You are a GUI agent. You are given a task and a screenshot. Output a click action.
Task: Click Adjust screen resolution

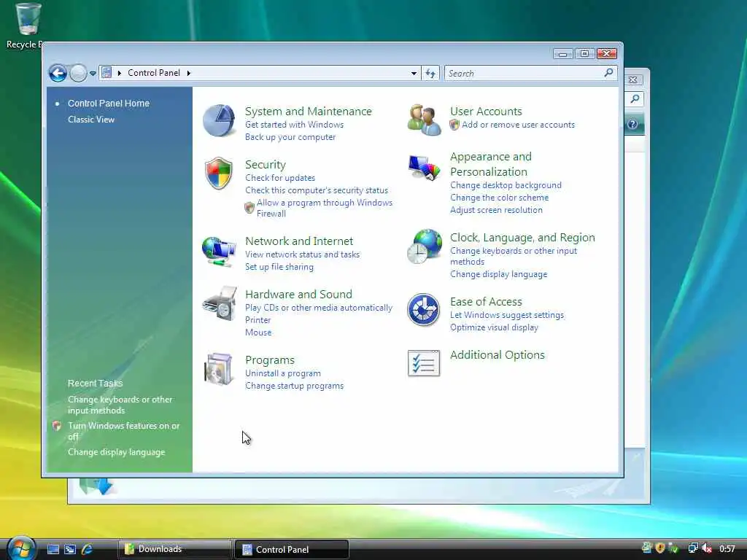496,210
